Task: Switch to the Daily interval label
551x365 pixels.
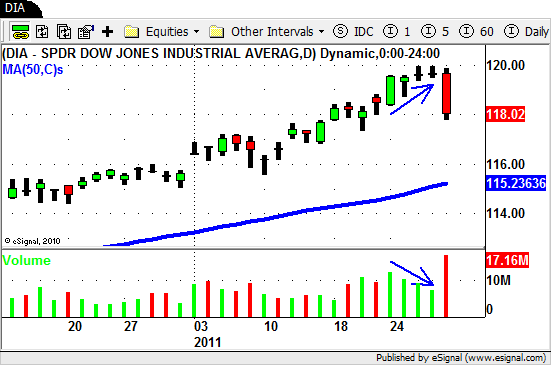Action: (537, 32)
